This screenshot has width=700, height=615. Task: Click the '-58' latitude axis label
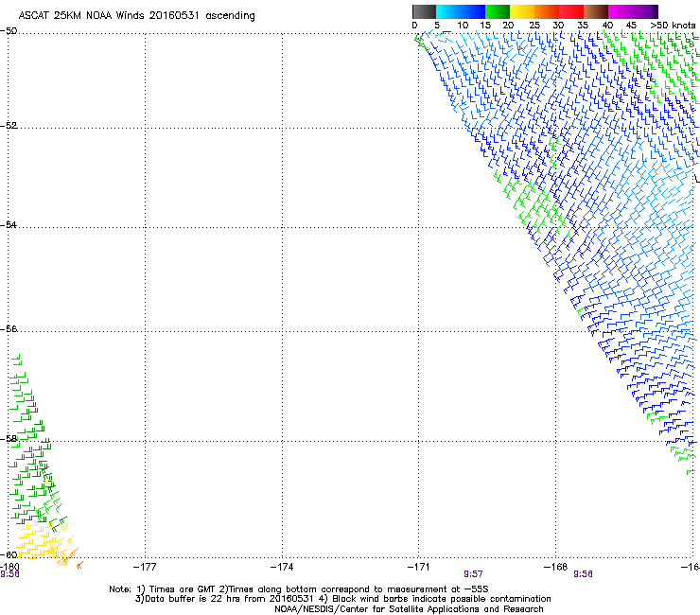pyautogui.click(x=9, y=439)
